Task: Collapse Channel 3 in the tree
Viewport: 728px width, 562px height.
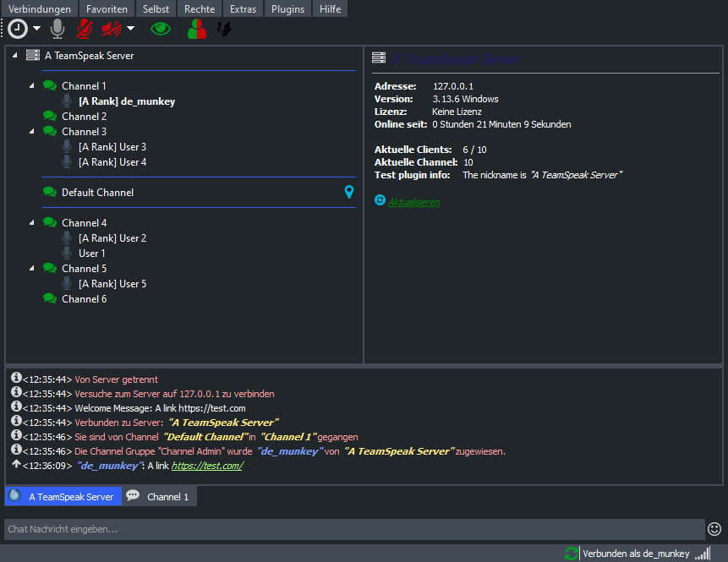Action: (x=31, y=131)
